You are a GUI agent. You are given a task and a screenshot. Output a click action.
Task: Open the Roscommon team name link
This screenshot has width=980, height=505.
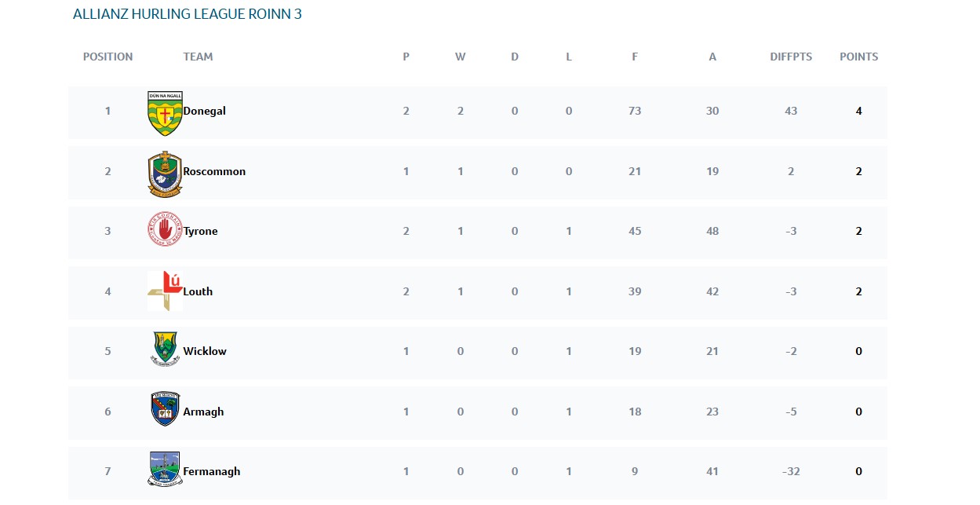214,171
